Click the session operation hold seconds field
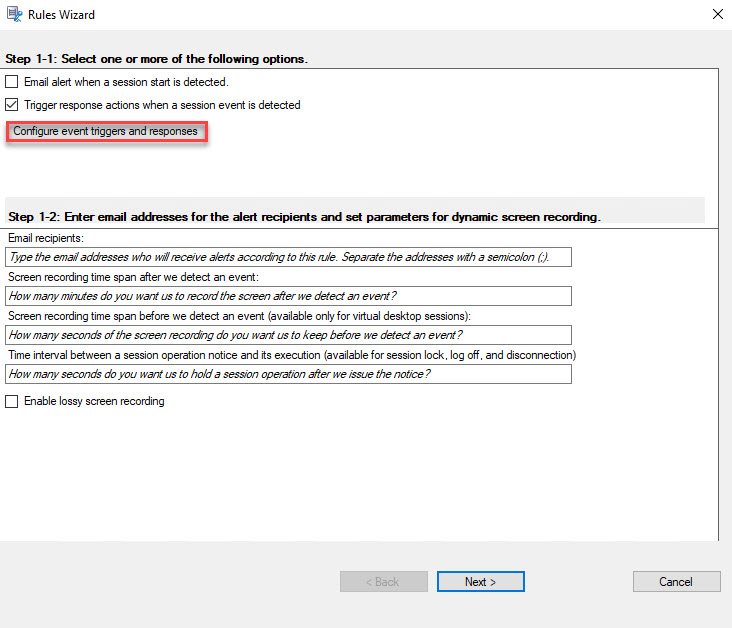The height and width of the screenshot is (628, 732). [x=289, y=374]
